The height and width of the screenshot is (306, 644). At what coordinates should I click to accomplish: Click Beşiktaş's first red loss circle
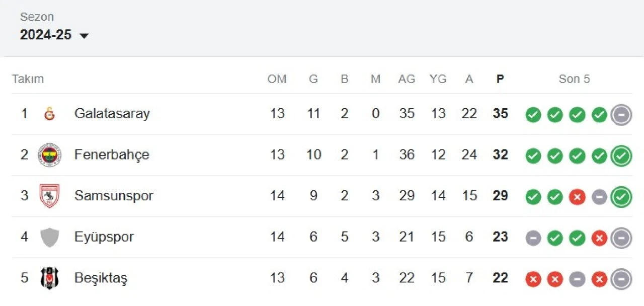pos(533,278)
